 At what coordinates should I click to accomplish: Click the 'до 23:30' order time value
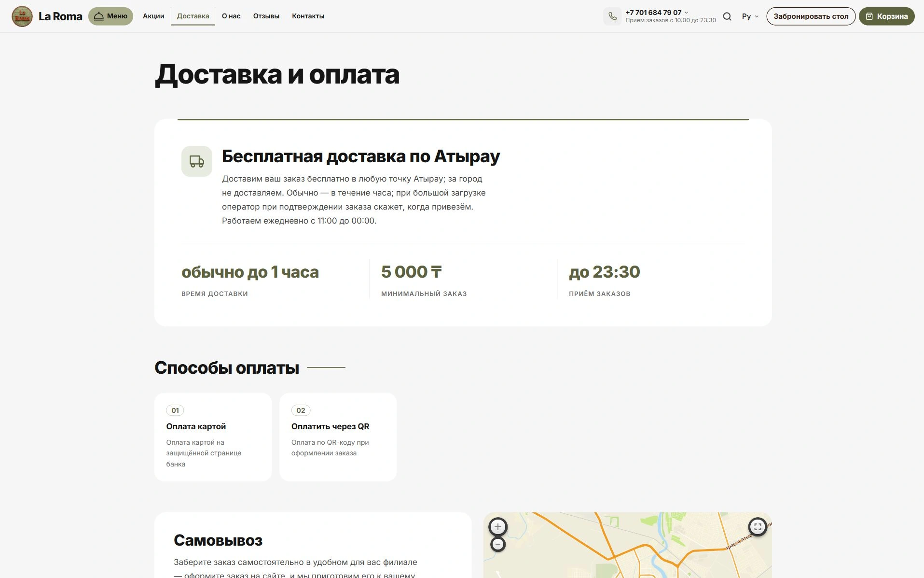tap(605, 272)
